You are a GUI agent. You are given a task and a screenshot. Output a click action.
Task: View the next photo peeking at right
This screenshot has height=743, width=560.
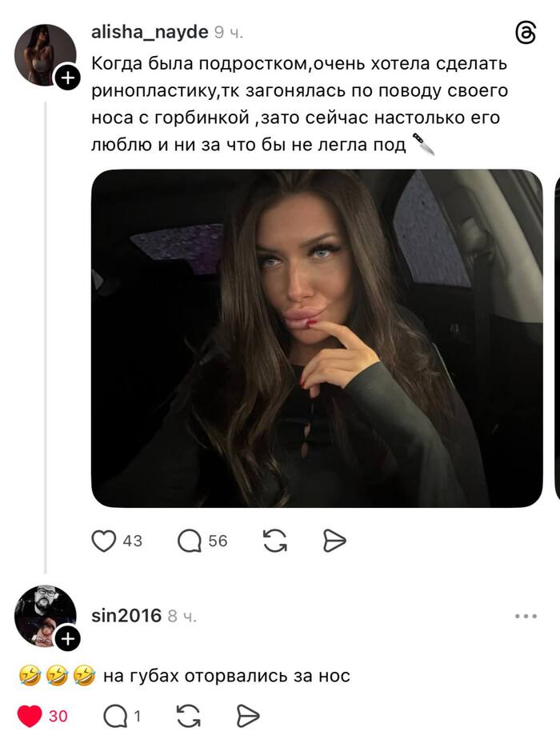click(557, 338)
